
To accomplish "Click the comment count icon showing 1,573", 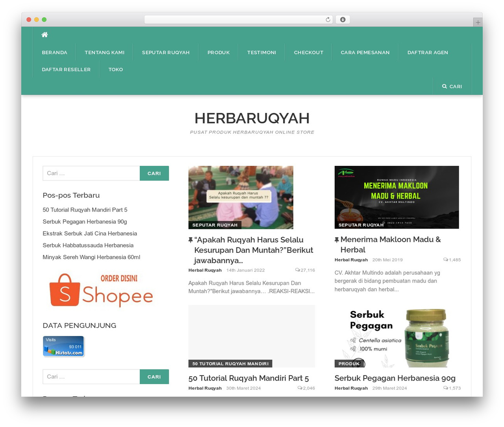I will tap(446, 388).
